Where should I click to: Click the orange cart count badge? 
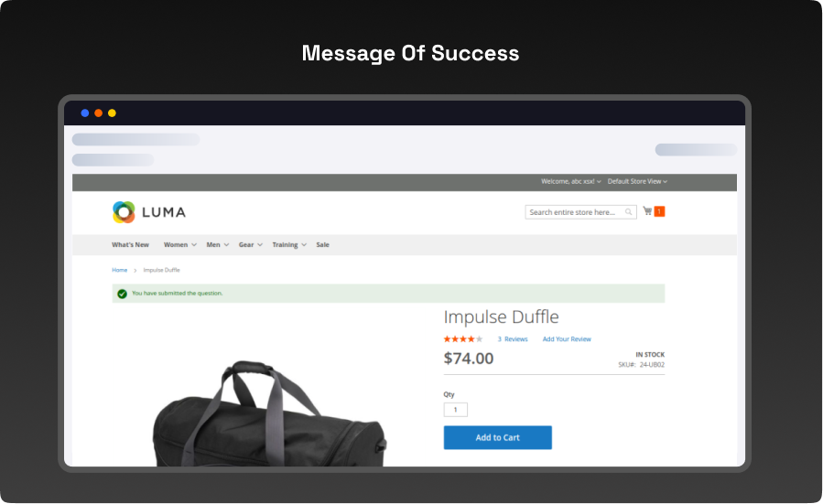tap(659, 211)
